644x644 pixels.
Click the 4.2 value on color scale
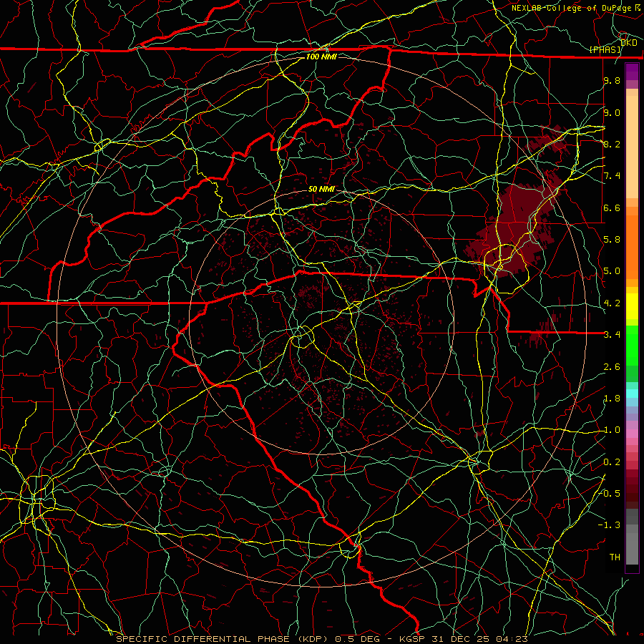point(612,303)
